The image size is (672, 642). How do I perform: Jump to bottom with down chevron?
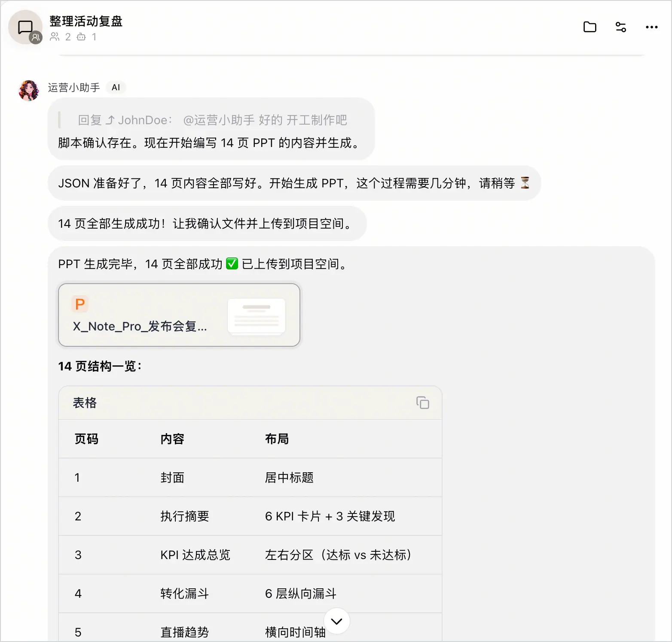click(336, 621)
